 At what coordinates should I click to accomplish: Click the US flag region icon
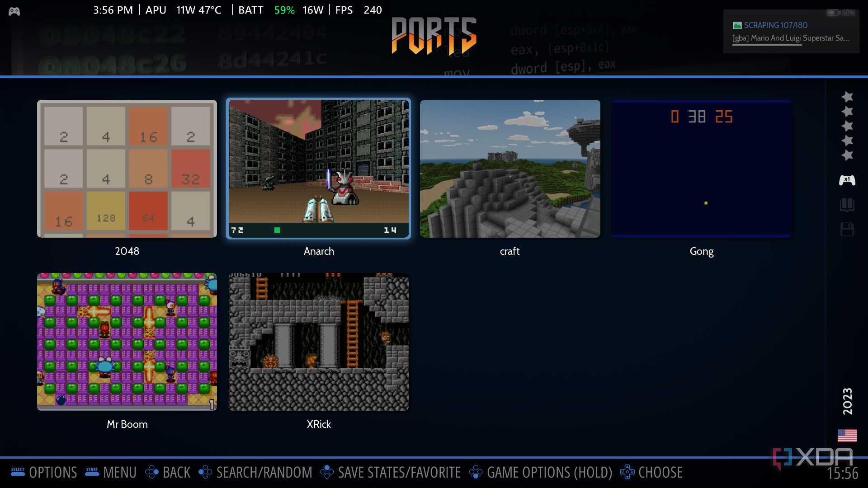[x=847, y=435]
